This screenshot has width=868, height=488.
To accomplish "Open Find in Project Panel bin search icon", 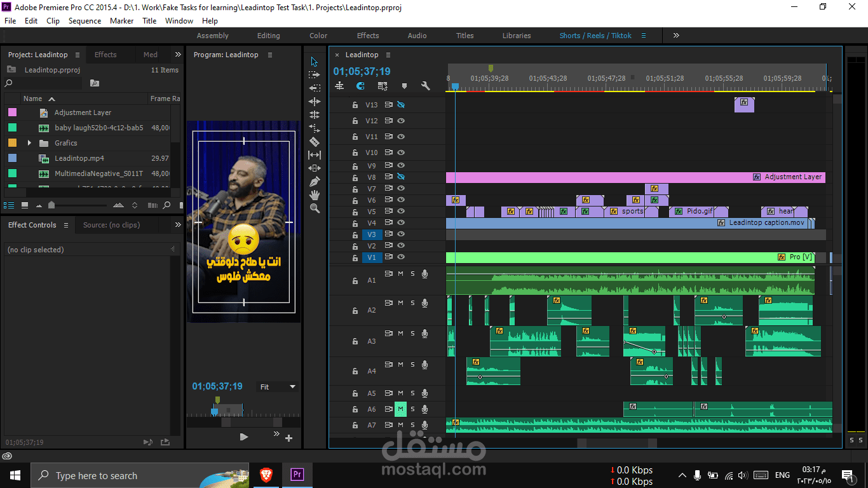I will [x=95, y=83].
